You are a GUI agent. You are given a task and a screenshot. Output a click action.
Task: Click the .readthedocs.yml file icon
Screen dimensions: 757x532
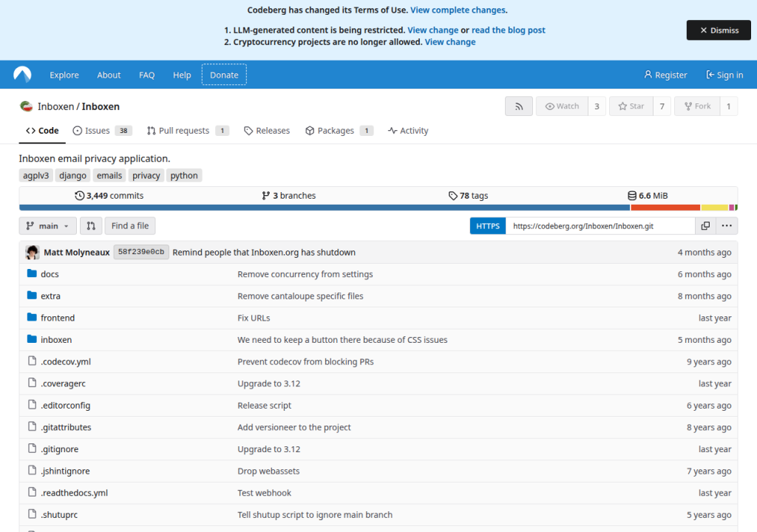[32, 492]
